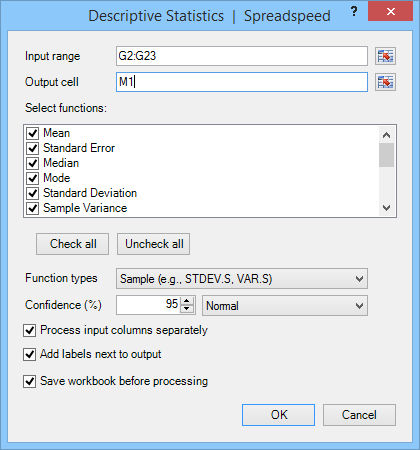The image size is (420, 450).
Task: Click the functions list scroll-up arrow
Action: click(x=387, y=135)
